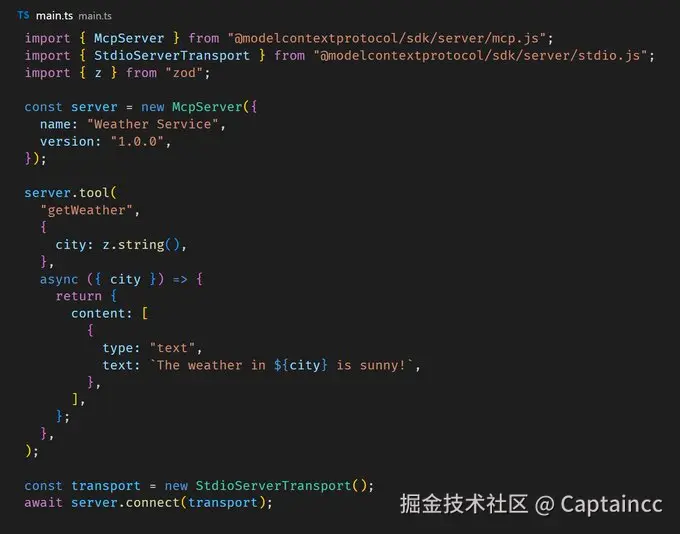Click the TS file icon in breadcrumb
This screenshot has height=534, width=680.
point(23,16)
